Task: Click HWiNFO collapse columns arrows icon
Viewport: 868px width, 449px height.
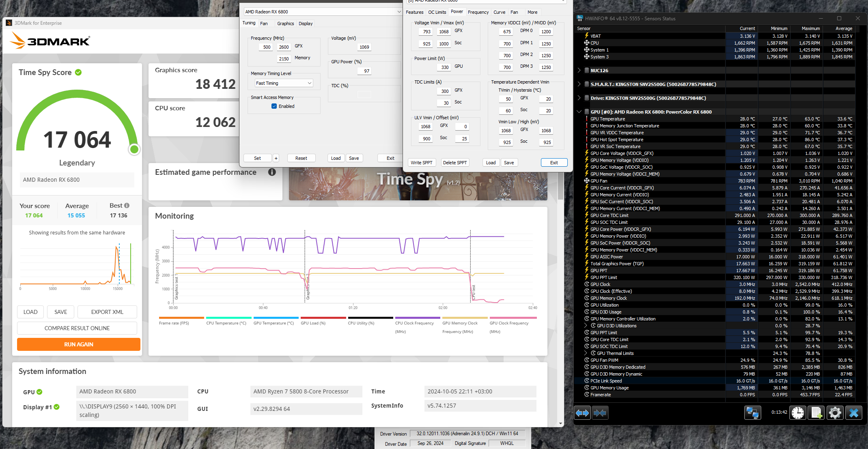Action: coord(600,413)
